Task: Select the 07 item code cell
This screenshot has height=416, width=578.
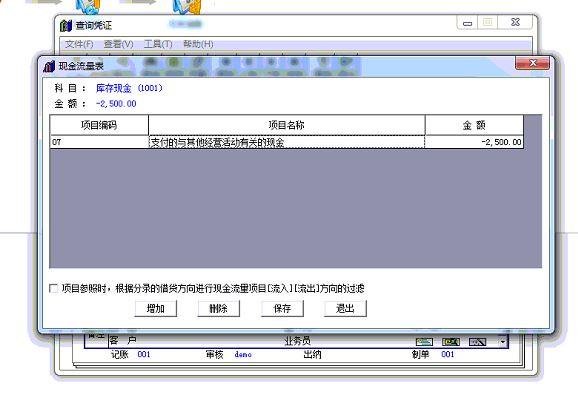Action: pyautogui.click(x=99, y=142)
